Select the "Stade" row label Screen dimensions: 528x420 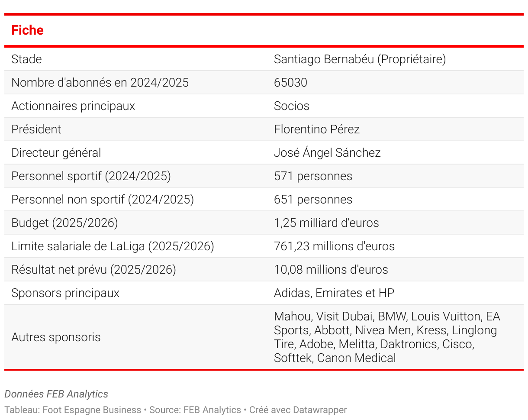pyautogui.click(x=26, y=59)
